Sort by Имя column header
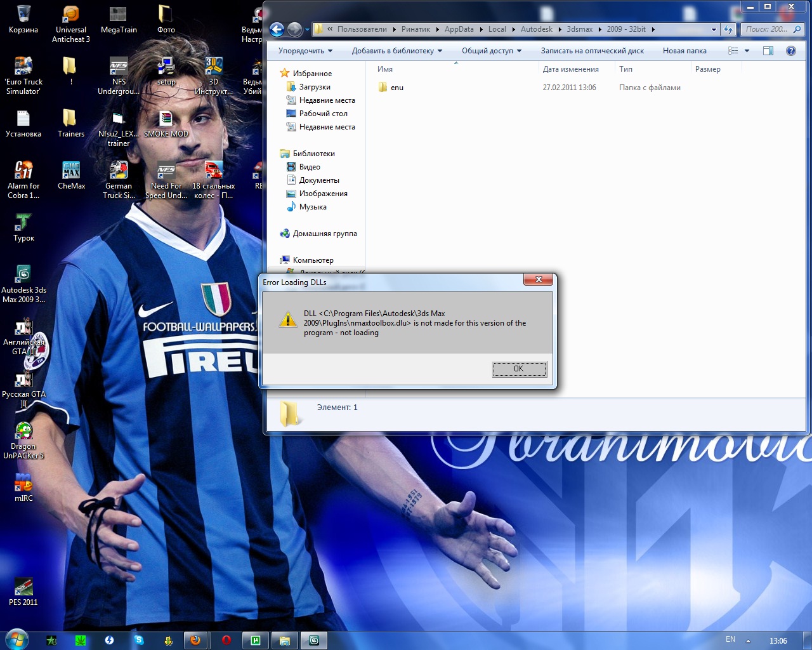Viewport: 812px width, 650px height. pos(455,69)
